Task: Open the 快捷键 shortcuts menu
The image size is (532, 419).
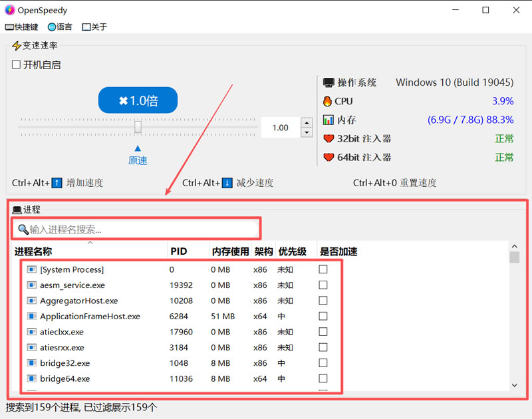Action: [x=22, y=27]
